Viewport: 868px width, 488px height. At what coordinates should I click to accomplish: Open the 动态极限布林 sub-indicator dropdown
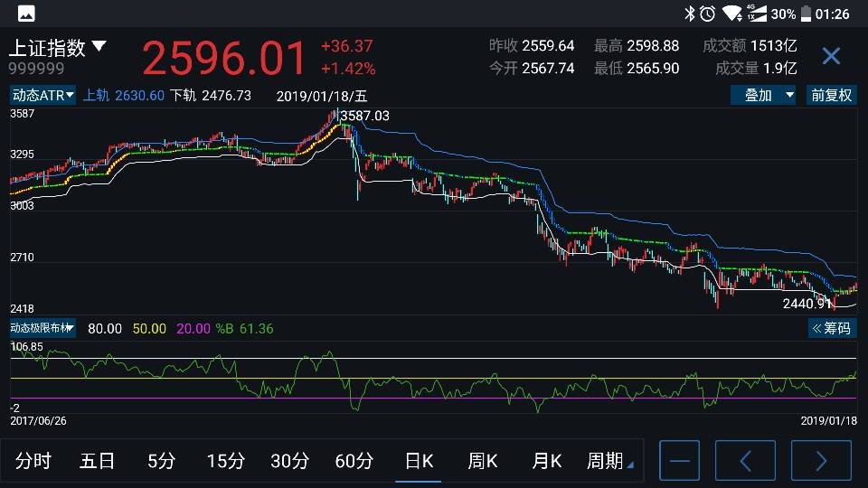(x=42, y=328)
